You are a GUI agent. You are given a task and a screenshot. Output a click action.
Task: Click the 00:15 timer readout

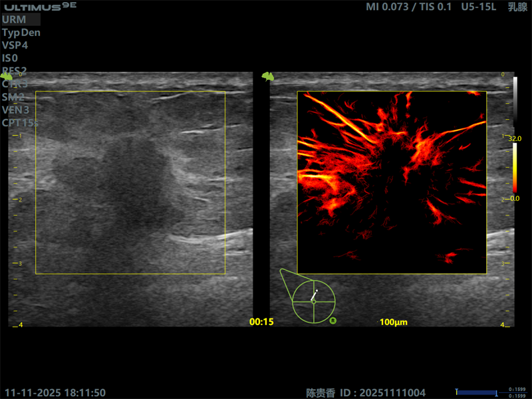pos(261,322)
